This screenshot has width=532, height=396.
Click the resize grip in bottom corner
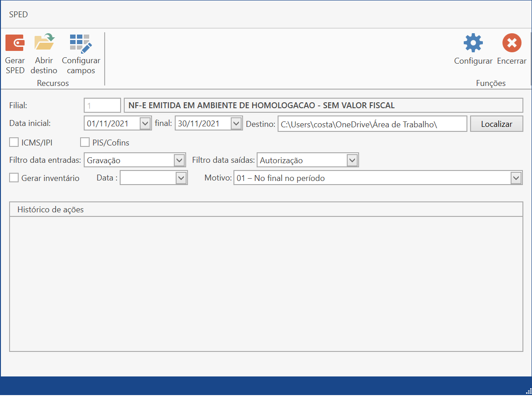click(528, 391)
